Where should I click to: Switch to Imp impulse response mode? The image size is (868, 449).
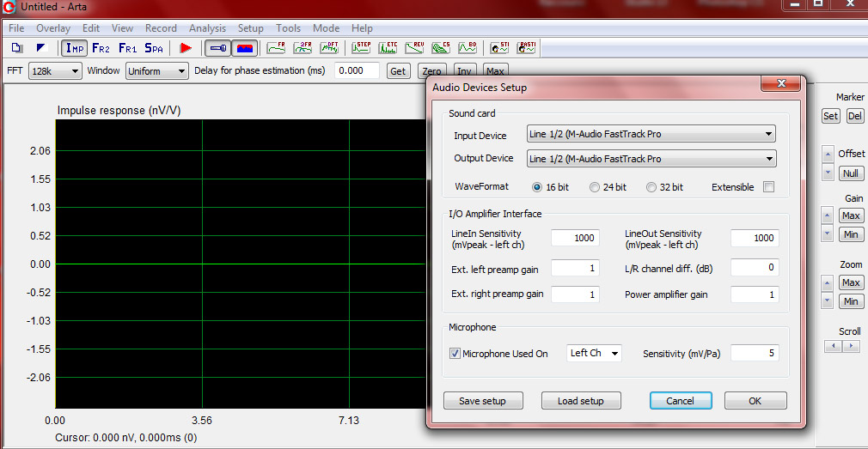pyautogui.click(x=74, y=48)
